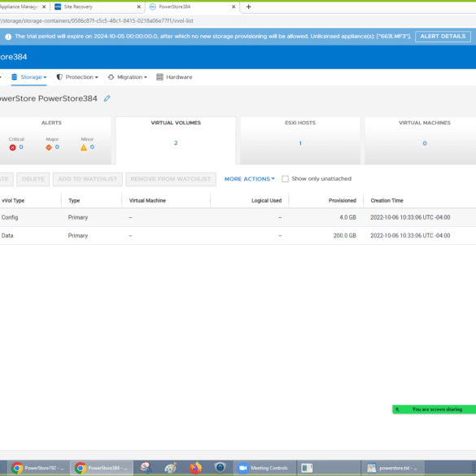The image size is (476, 476).
Task: Toggle Show only unattached checkbox
Action: [285, 179]
